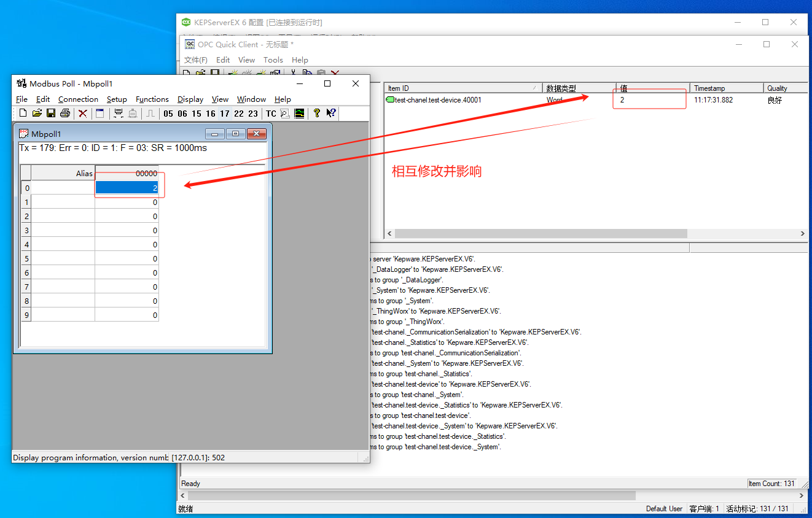Save using Modbus Poll floppy disk icon

[51, 114]
